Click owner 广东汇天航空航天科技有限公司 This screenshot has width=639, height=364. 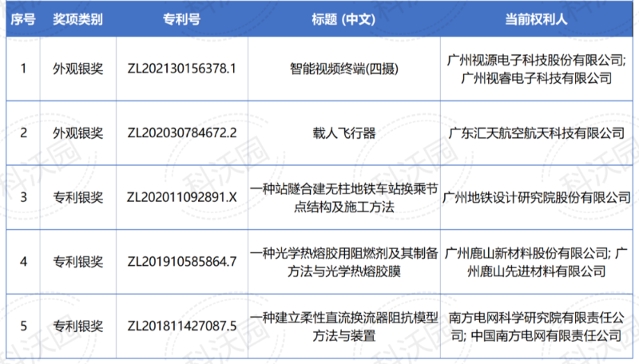537,133
